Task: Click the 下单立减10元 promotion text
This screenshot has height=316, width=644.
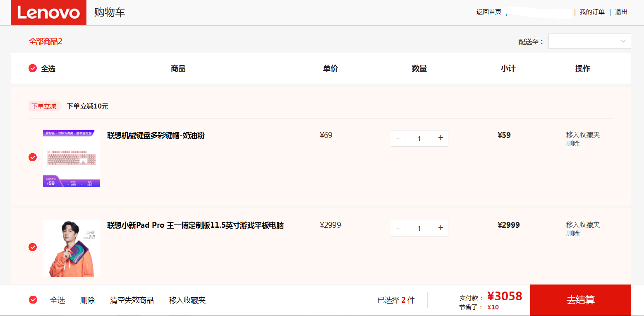Action: (x=87, y=106)
